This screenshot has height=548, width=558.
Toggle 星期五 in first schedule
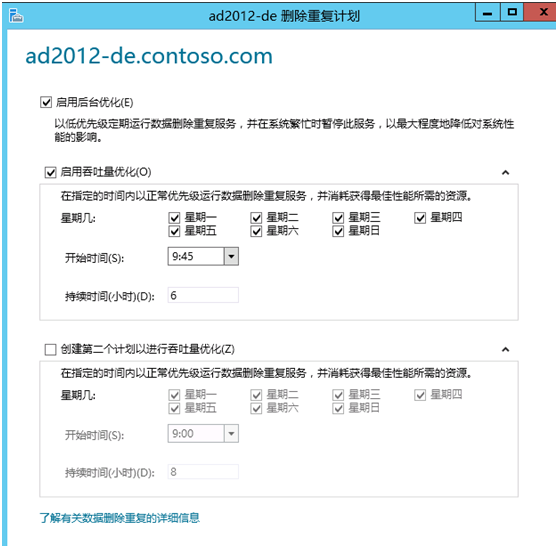174,231
